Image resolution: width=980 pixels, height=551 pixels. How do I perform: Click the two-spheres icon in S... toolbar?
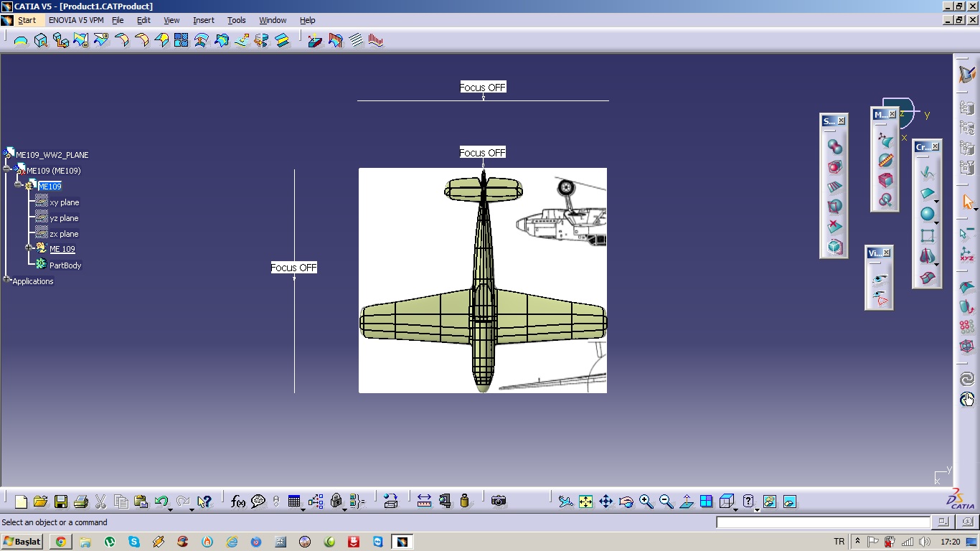834,146
